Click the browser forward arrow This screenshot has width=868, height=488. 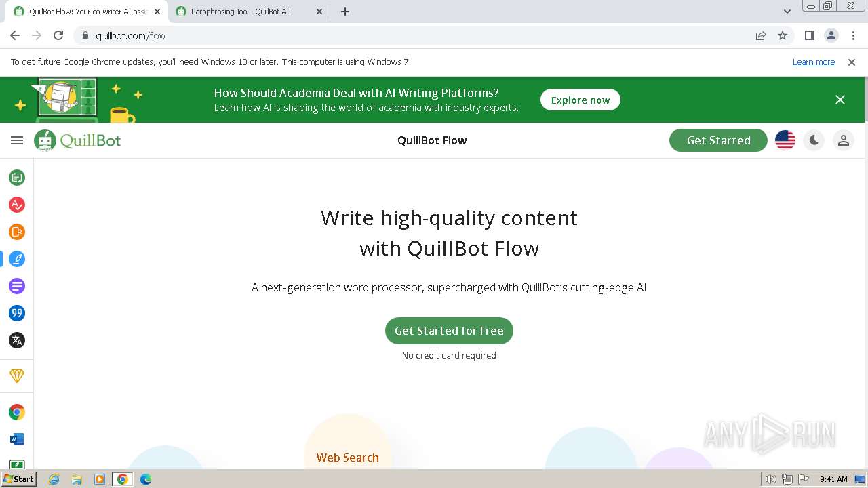(x=37, y=36)
